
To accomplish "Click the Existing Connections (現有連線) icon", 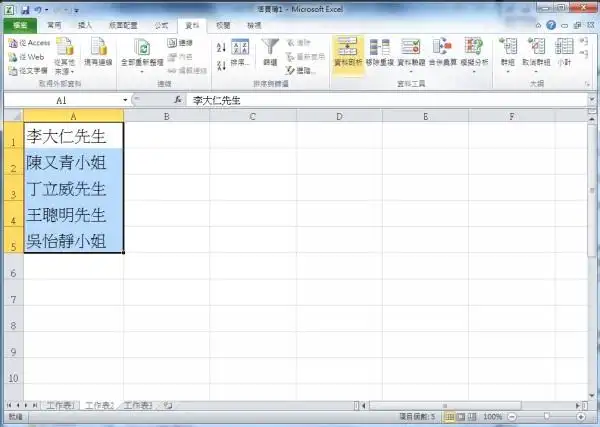I will pyautogui.click(x=99, y=50).
